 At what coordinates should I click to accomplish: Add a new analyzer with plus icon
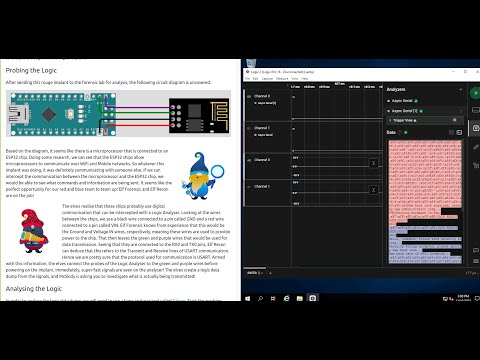point(461,89)
